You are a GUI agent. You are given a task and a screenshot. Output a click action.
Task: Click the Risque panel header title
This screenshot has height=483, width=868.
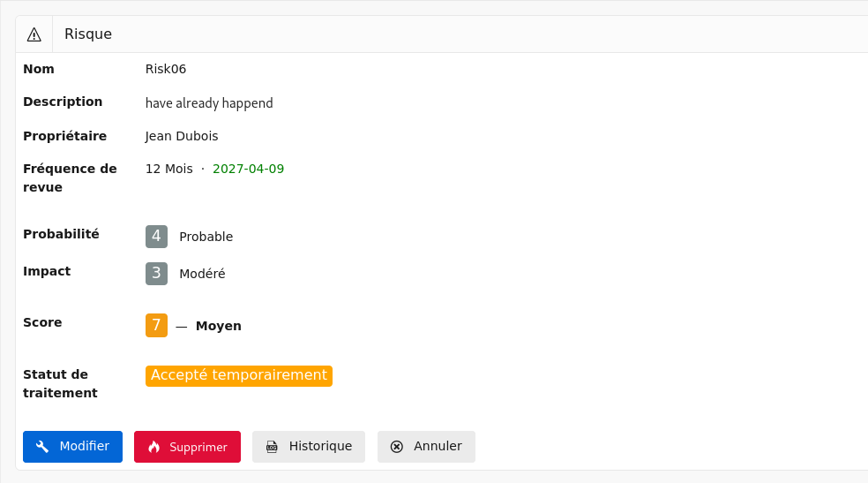tap(88, 34)
